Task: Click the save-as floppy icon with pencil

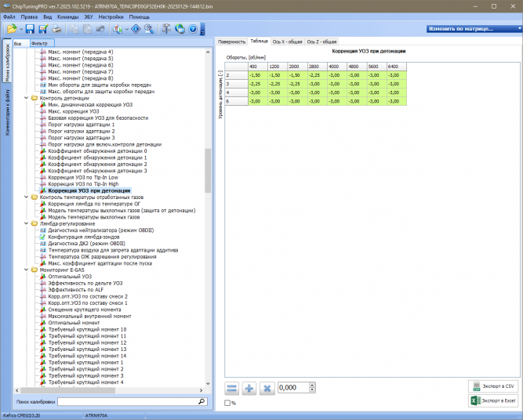Action: tap(43, 29)
